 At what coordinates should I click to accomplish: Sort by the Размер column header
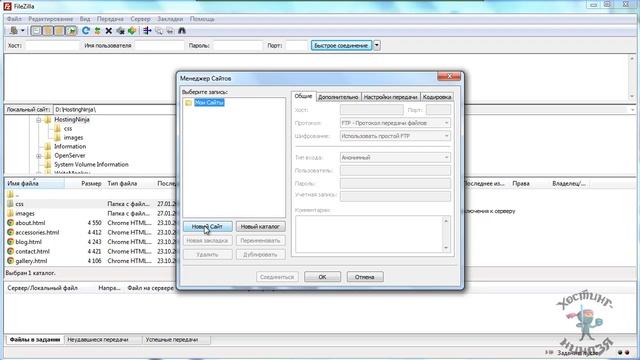click(x=91, y=184)
